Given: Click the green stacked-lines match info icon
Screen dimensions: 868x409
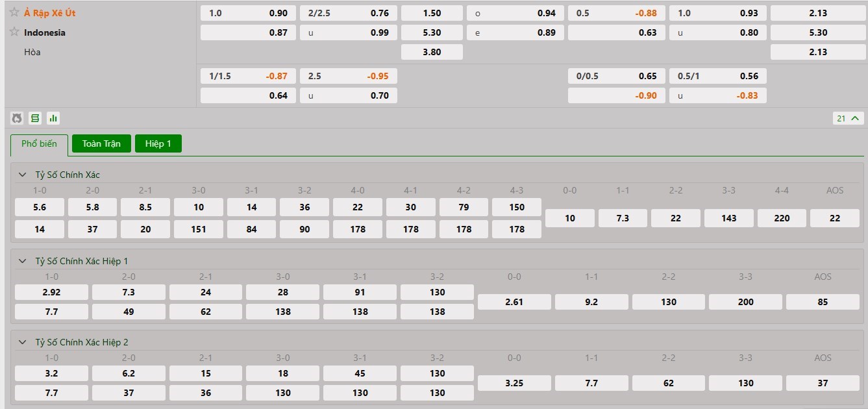Looking at the screenshot, I should coord(35,118).
